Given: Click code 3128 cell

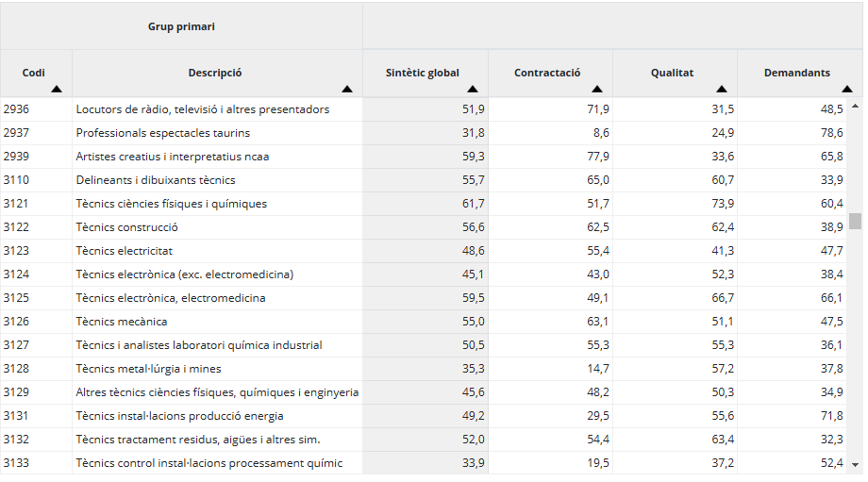Looking at the screenshot, I should (x=17, y=369).
